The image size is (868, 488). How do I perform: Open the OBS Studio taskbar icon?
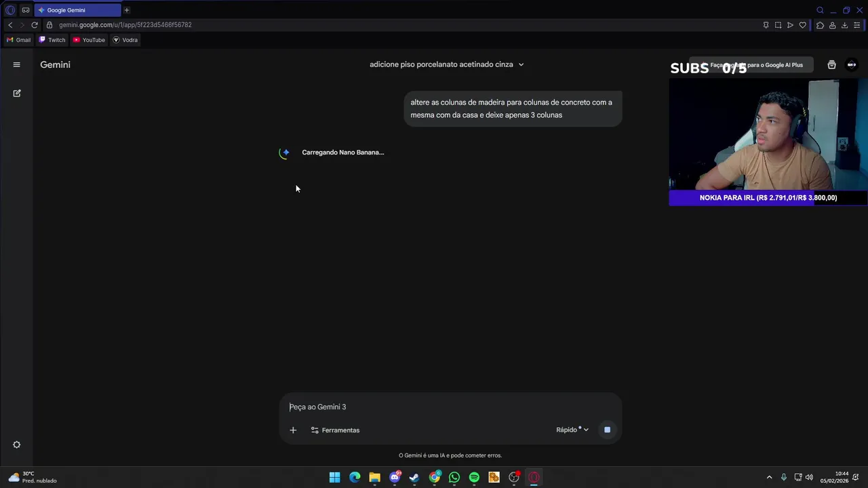click(514, 477)
